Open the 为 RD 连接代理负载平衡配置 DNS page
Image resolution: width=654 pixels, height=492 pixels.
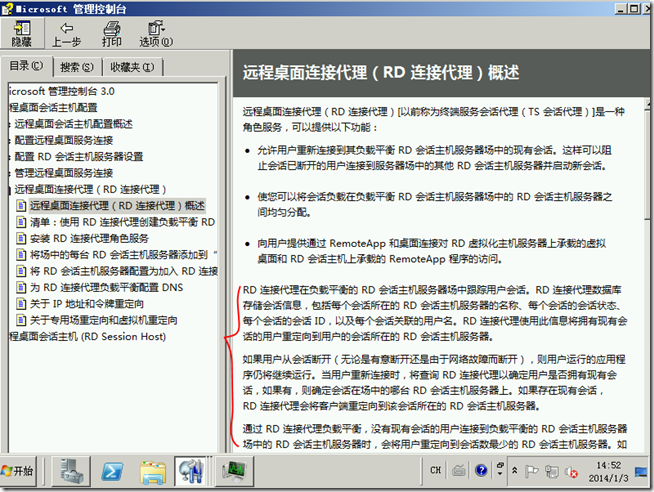click(x=106, y=288)
